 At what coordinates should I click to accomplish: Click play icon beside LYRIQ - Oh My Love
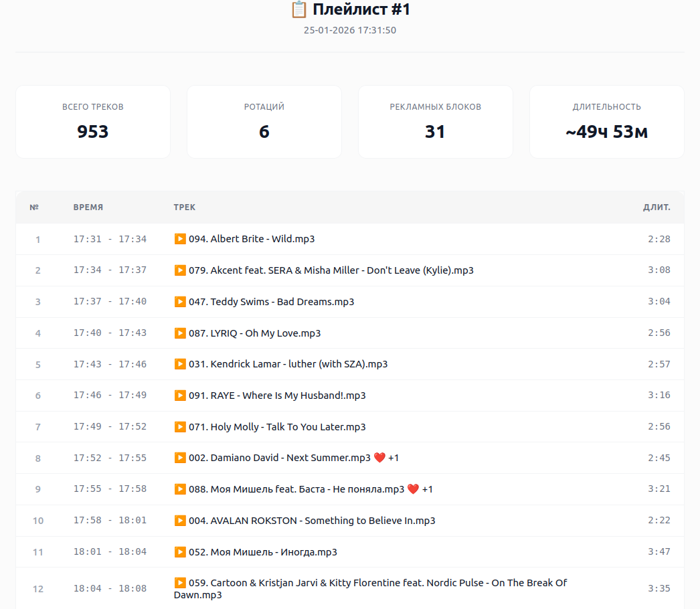180,333
